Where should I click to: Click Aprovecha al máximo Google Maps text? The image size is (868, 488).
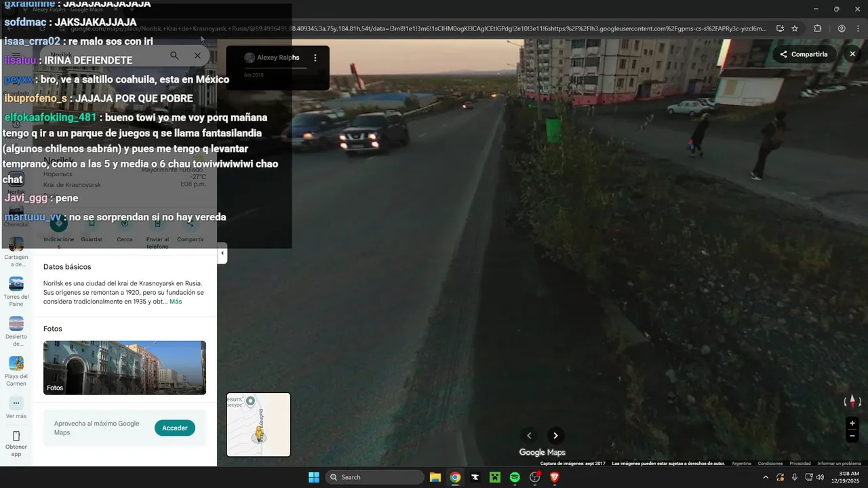coord(96,428)
